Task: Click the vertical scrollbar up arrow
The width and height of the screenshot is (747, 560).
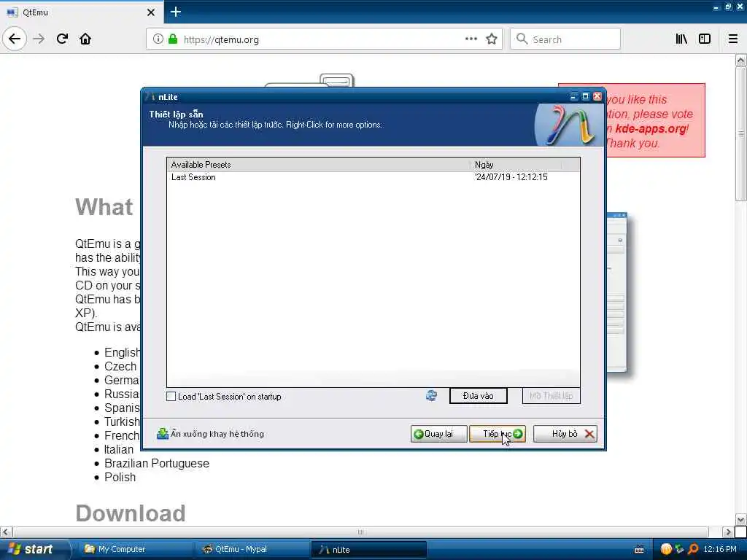Action: tap(740, 61)
